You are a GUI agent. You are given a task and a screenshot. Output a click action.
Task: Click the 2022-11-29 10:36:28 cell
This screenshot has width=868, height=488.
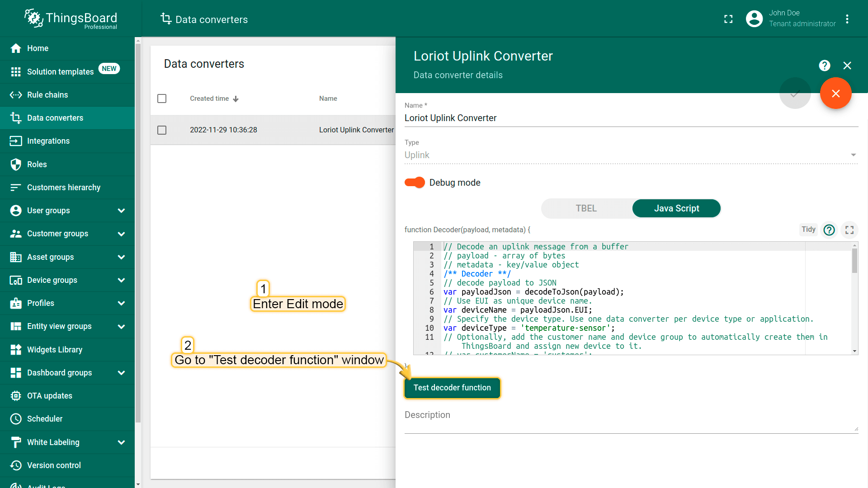[x=223, y=130]
